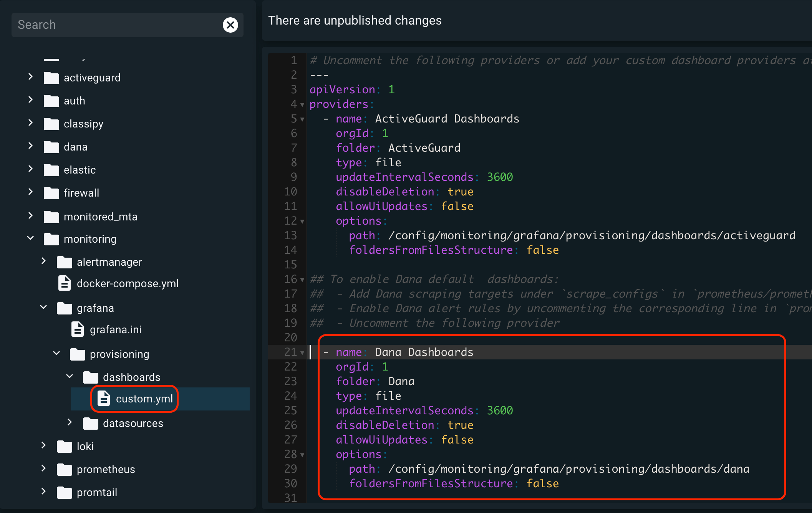
Task: Expand the activeguard folder chevron
Action: (x=31, y=77)
